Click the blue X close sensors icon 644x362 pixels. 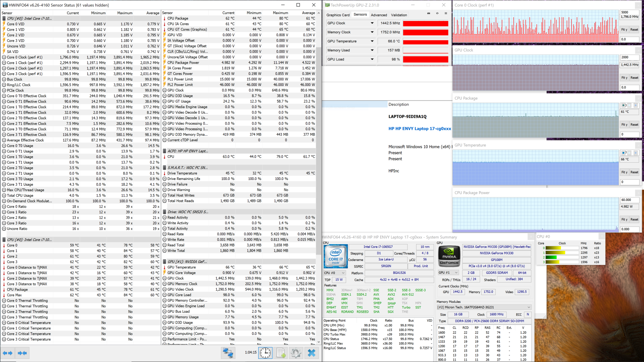pyautogui.click(x=312, y=353)
